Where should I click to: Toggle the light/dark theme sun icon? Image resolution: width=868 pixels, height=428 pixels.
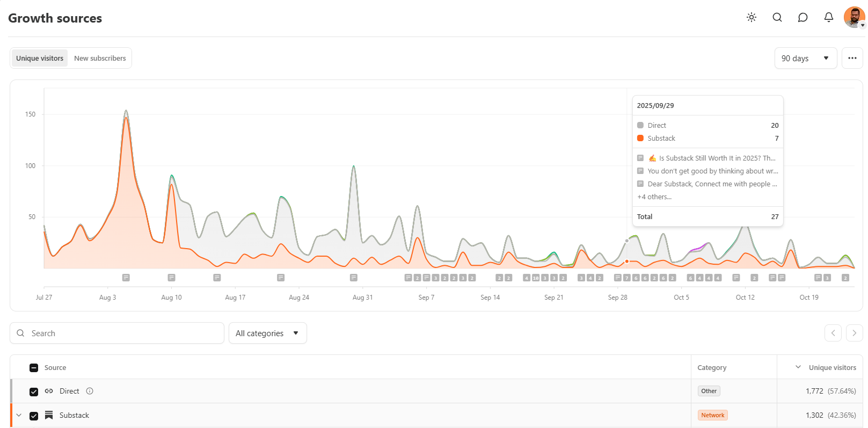pyautogui.click(x=752, y=17)
